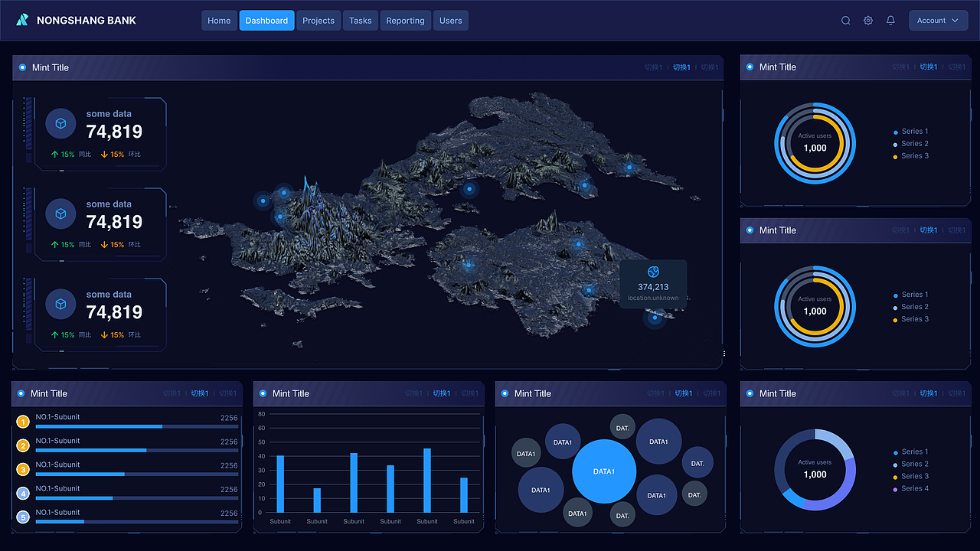Select the rank 2 badge in the ranking list
Screen dimensions: 980x551
tap(23, 445)
